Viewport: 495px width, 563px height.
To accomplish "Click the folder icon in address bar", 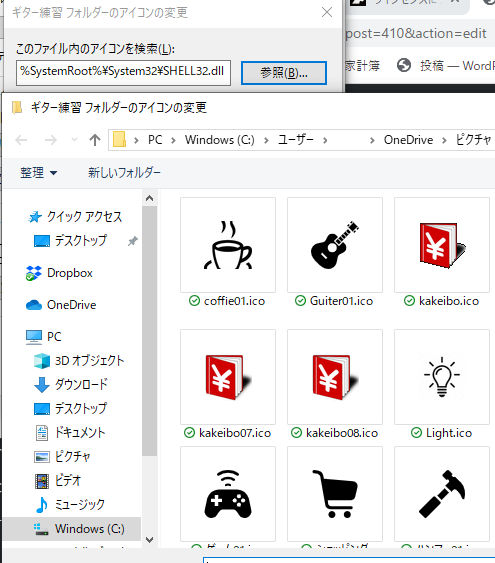I will pos(119,140).
